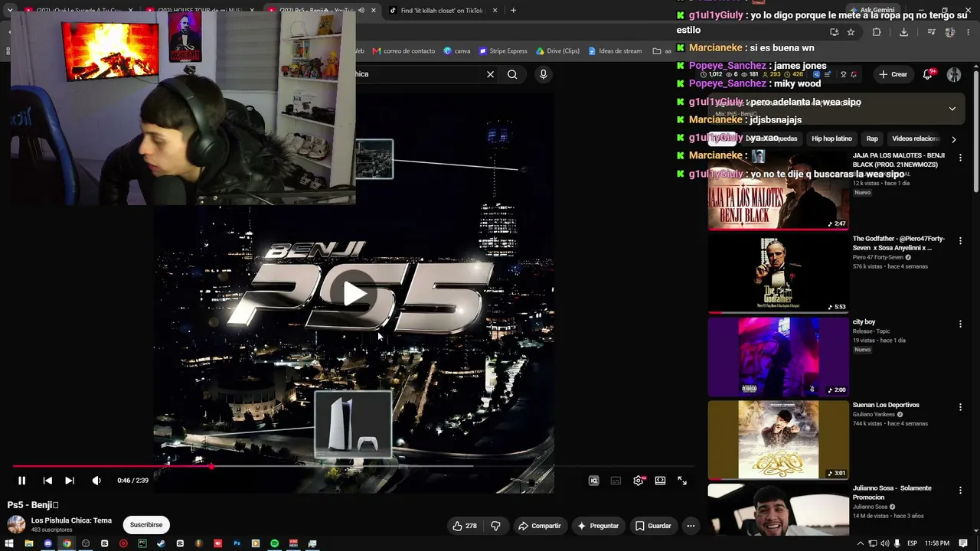Image resolution: width=980 pixels, height=551 pixels.
Task: Open the Solamente Promocion video title
Action: point(892,492)
